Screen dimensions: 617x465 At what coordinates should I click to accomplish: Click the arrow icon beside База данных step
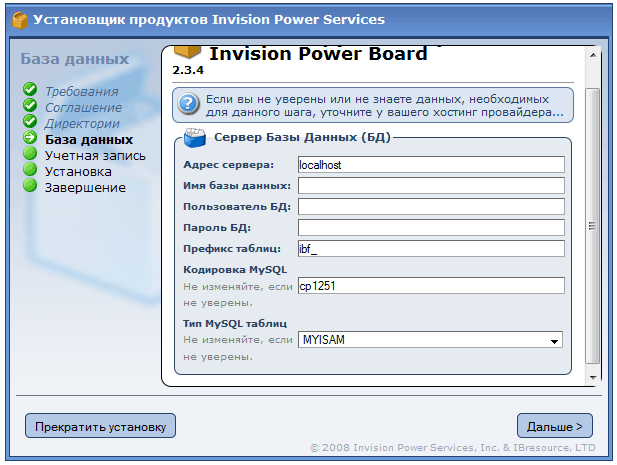[x=30, y=139]
